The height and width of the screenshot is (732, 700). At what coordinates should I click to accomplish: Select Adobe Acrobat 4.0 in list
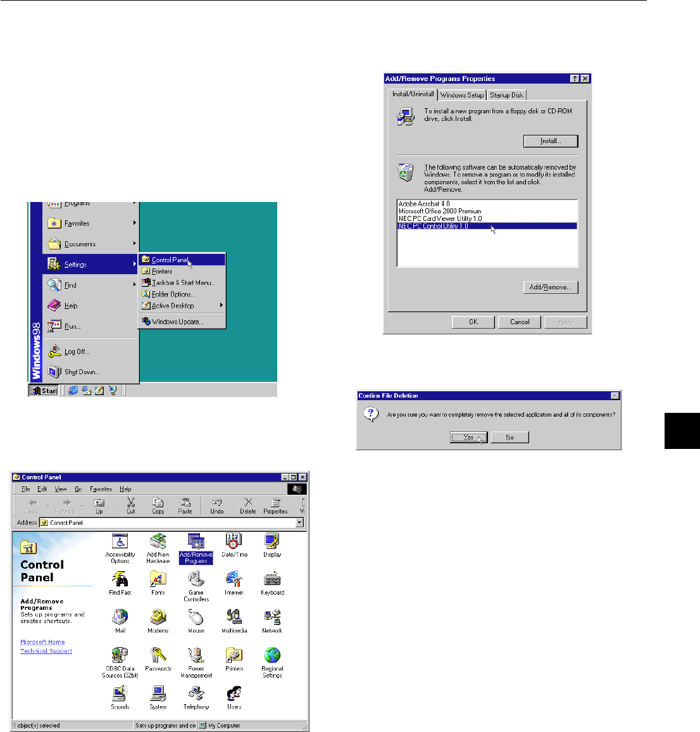click(487, 203)
